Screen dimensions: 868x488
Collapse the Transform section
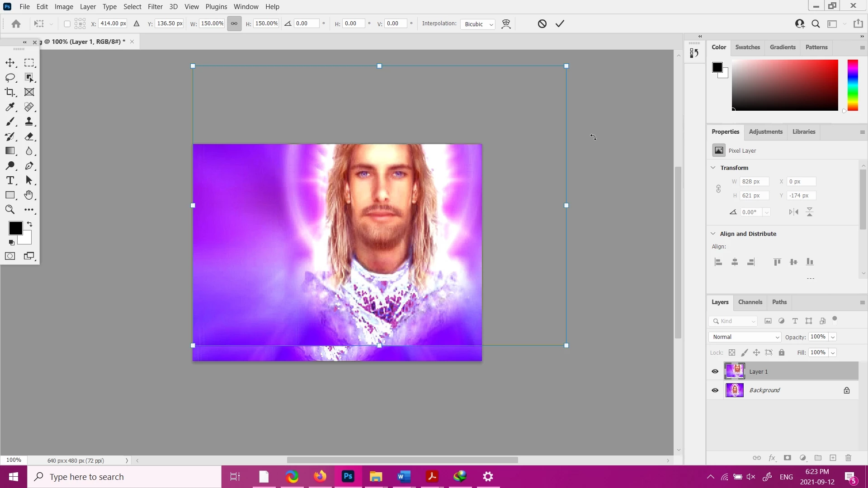click(x=713, y=168)
